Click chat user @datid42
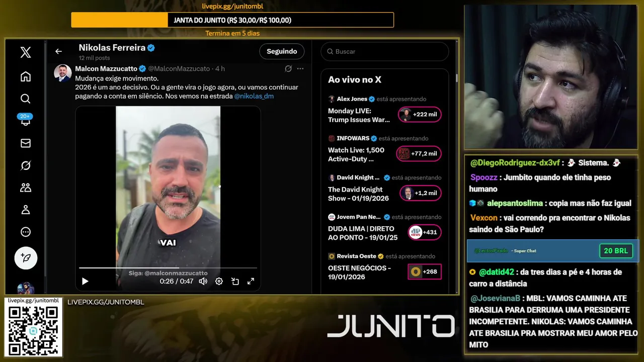Viewport: 644px width, 362px height. point(496,272)
